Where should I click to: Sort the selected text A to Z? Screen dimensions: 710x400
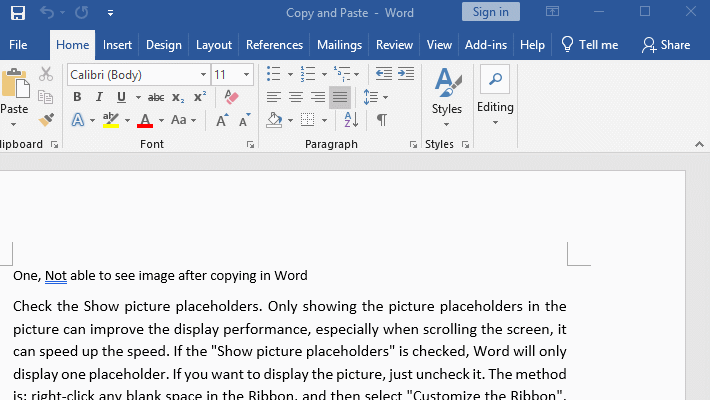pyautogui.click(x=351, y=120)
